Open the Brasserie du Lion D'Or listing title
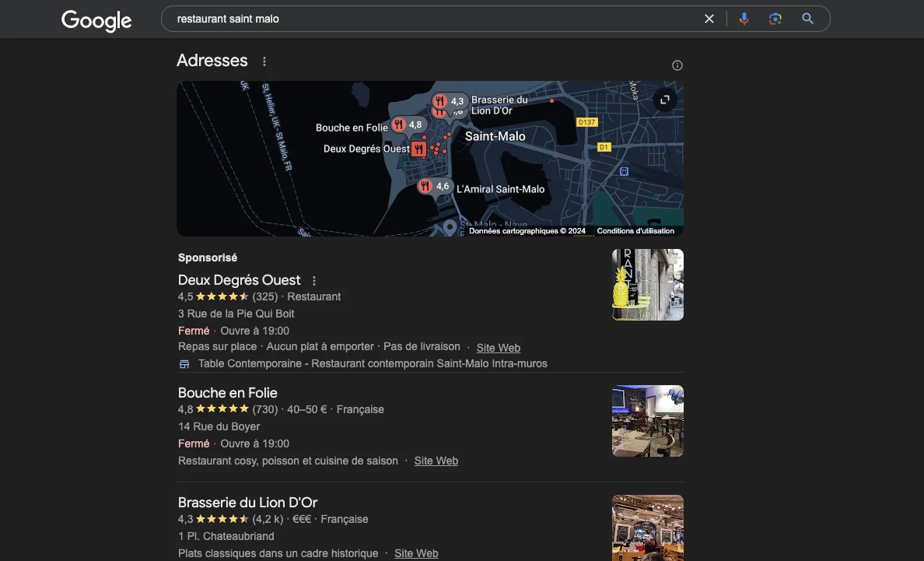The height and width of the screenshot is (561, 924). [x=247, y=503]
